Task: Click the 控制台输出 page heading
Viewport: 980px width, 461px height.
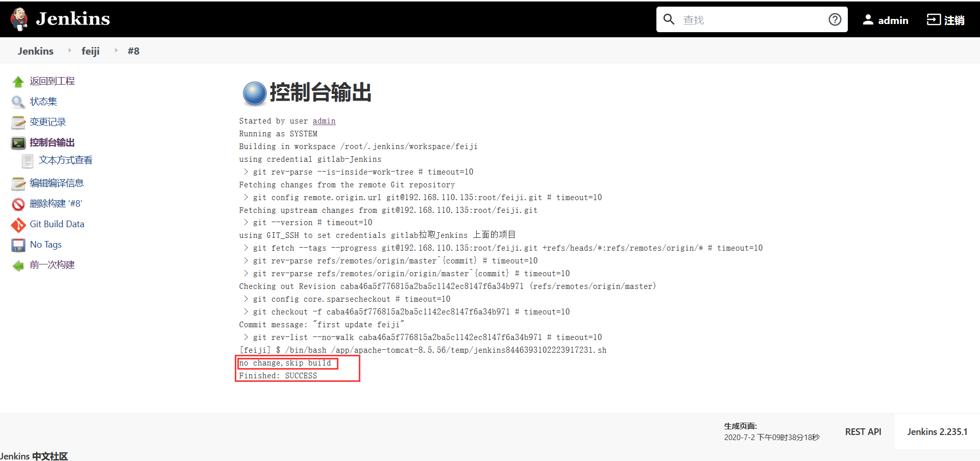Action: point(321,92)
